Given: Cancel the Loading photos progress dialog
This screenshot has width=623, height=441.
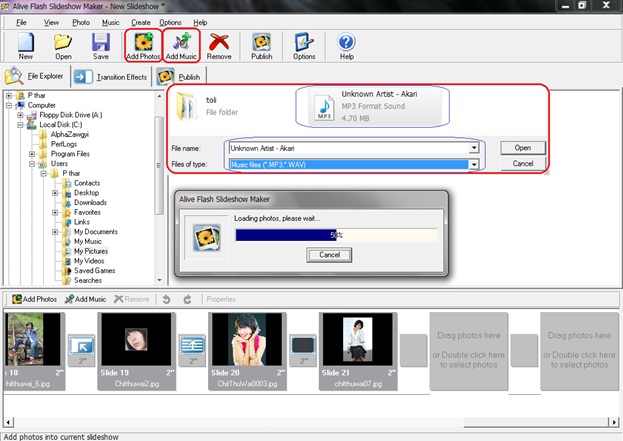Looking at the screenshot, I should (329, 255).
